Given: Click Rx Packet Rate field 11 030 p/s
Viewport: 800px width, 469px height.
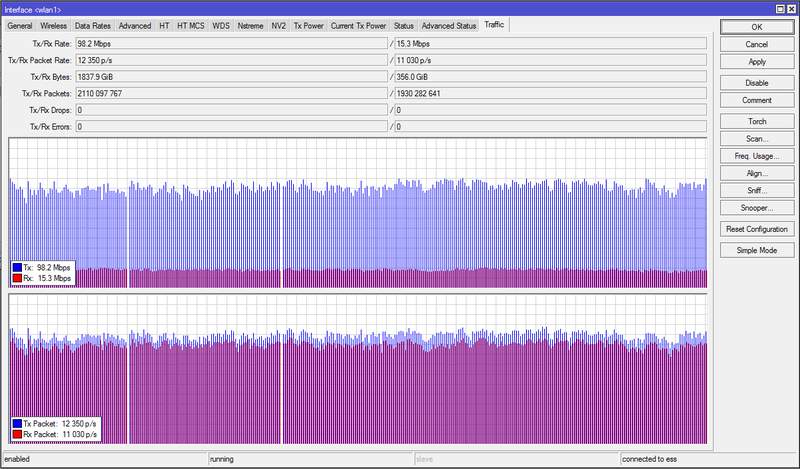Looking at the screenshot, I should click(551, 60).
